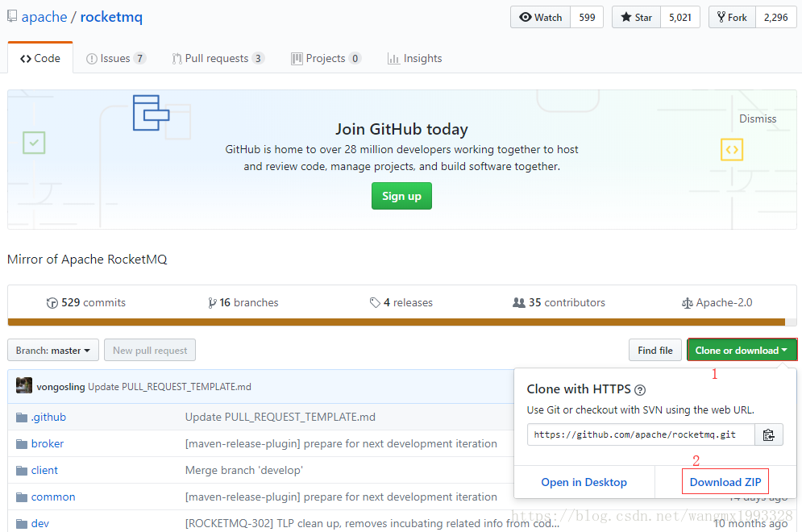Open the broker folder
Image resolution: width=802 pixels, height=532 pixels.
[x=48, y=443]
